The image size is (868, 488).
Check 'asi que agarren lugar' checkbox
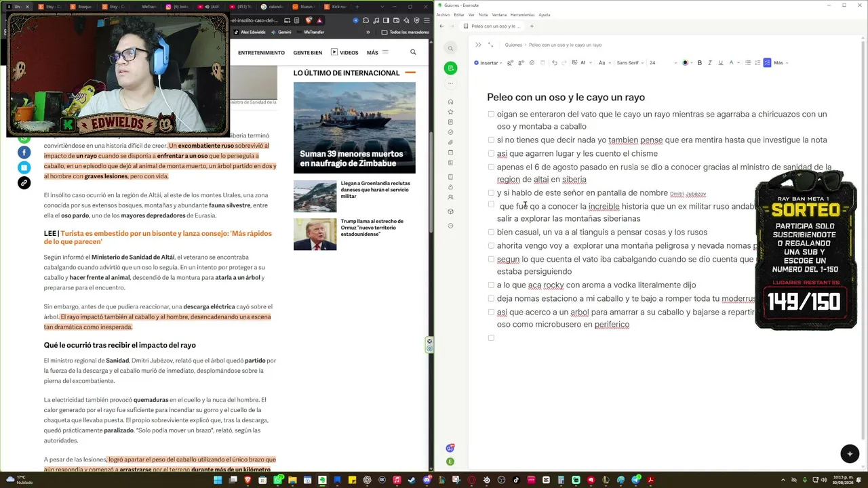click(x=491, y=153)
